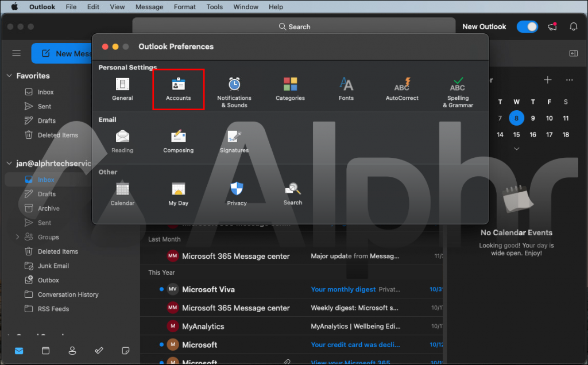
Task: Click the Search field
Action: (x=294, y=26)
